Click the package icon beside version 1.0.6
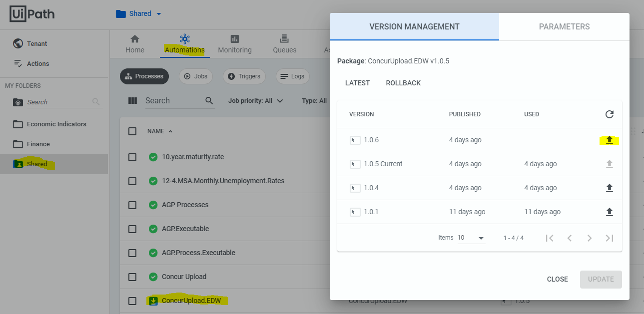Image resolution: width=644 pixels, height=314 pixels. tap(355, 140)
